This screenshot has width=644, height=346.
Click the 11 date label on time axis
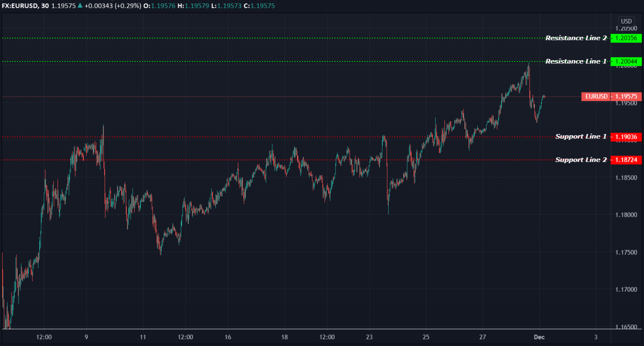[143, 337]
